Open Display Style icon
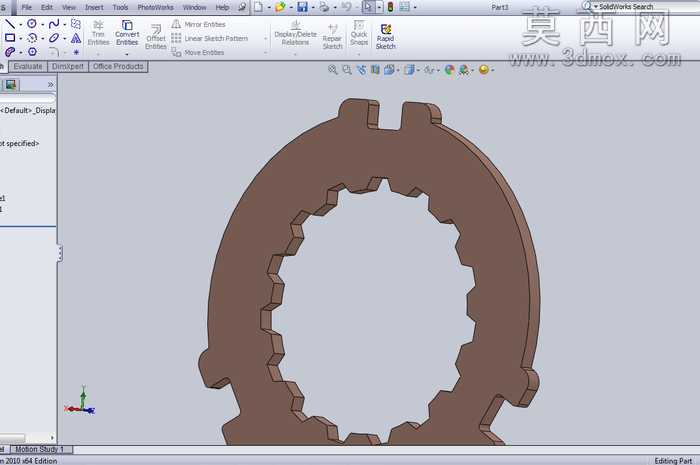The height and width of the screenshot is (465, 700). click(x=409, y=70)
